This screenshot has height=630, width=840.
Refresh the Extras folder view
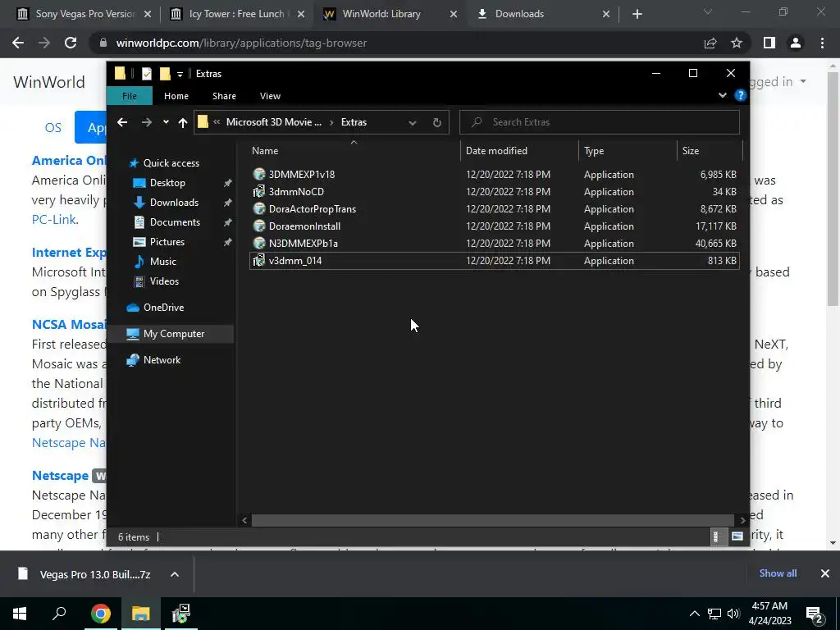(x=437, y=122)
